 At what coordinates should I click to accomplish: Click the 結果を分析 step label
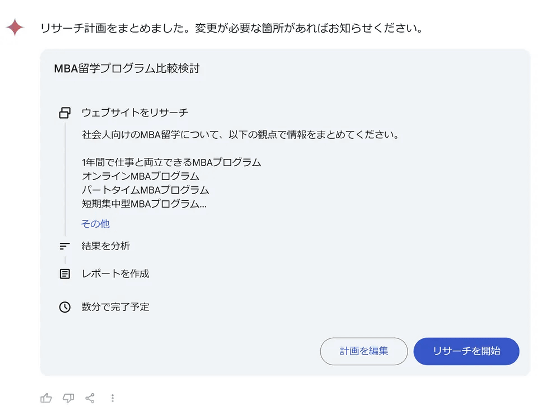[106, 246]
